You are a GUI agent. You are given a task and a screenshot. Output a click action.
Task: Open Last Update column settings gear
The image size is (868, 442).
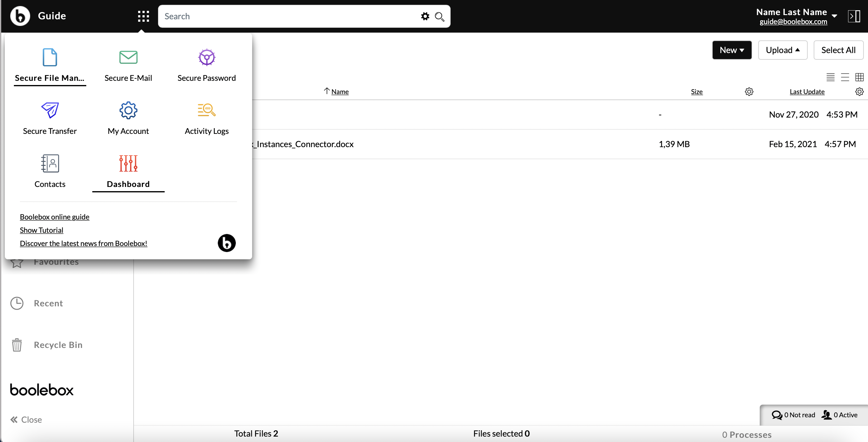click(859, 92)
